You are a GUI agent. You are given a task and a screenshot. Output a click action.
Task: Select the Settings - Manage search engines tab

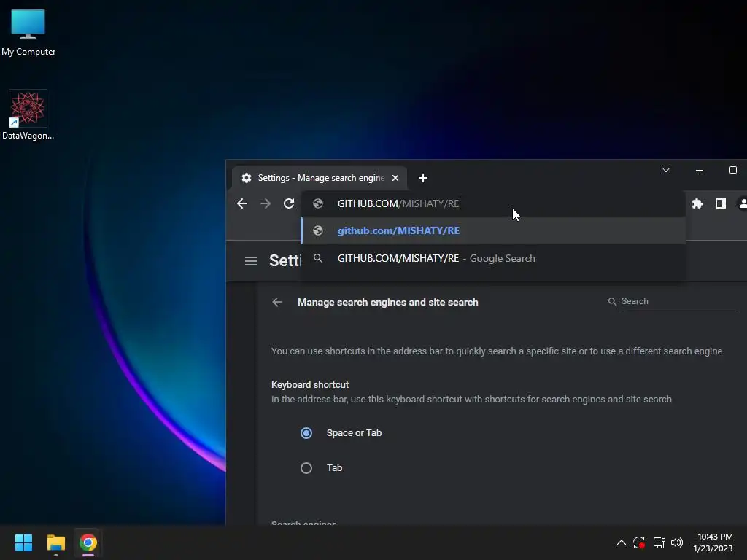320,178
